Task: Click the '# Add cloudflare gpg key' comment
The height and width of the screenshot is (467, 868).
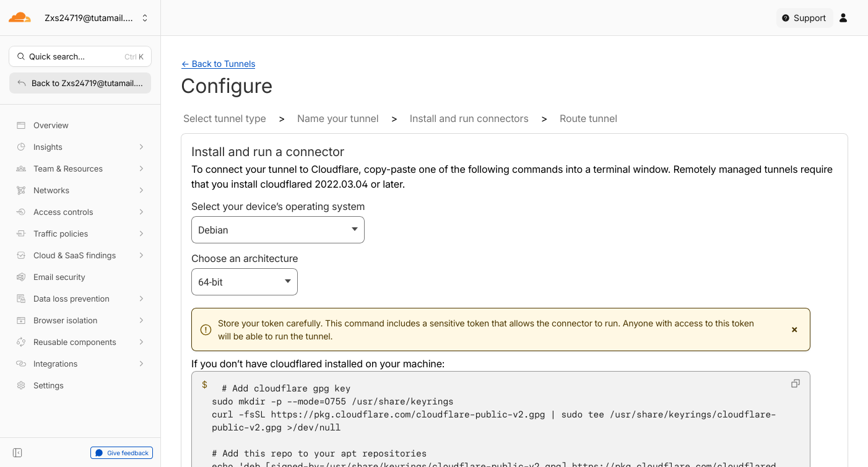Action: [x=286, y=388]
